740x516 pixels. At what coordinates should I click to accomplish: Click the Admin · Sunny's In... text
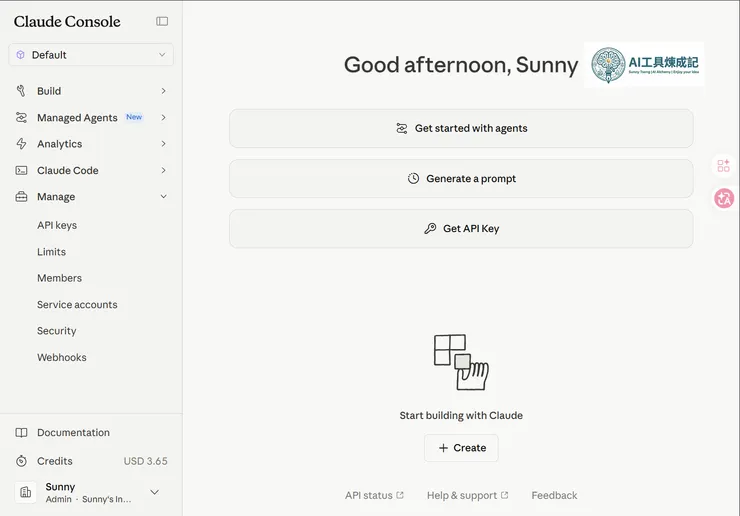coord(88,499)
